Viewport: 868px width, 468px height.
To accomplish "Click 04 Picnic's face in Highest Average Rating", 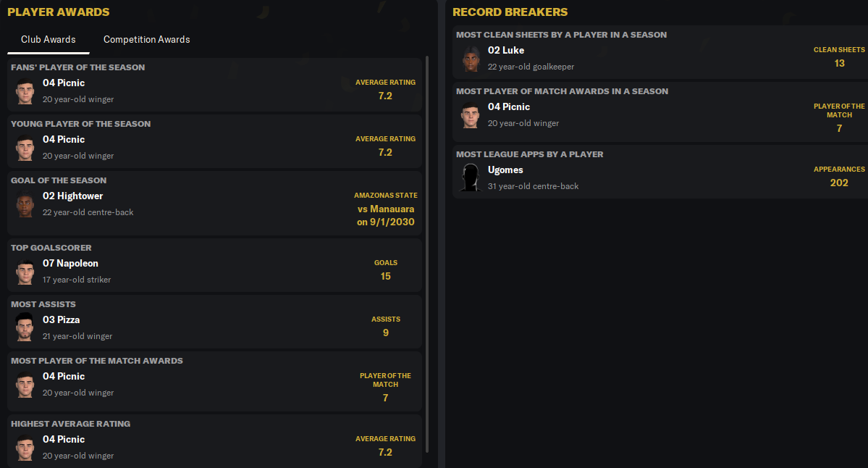I will 25,448.
